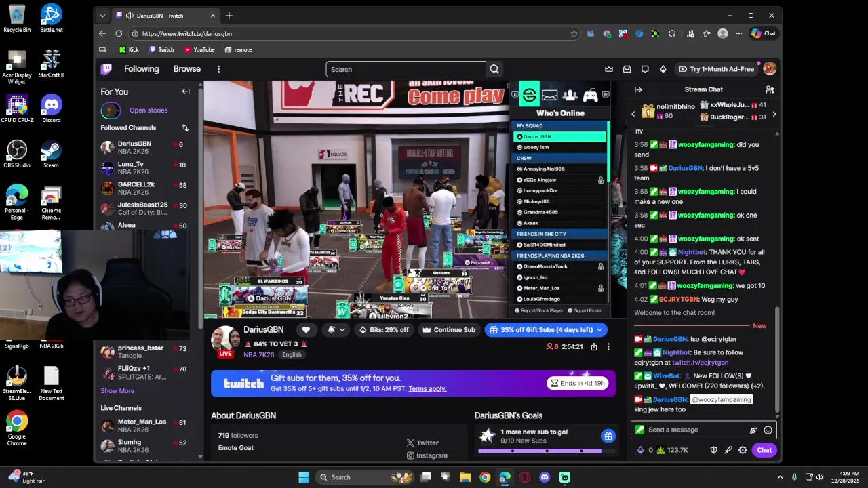Open Prime Loot crown icon
Screen dimensions: 868x488
(609, 69)
